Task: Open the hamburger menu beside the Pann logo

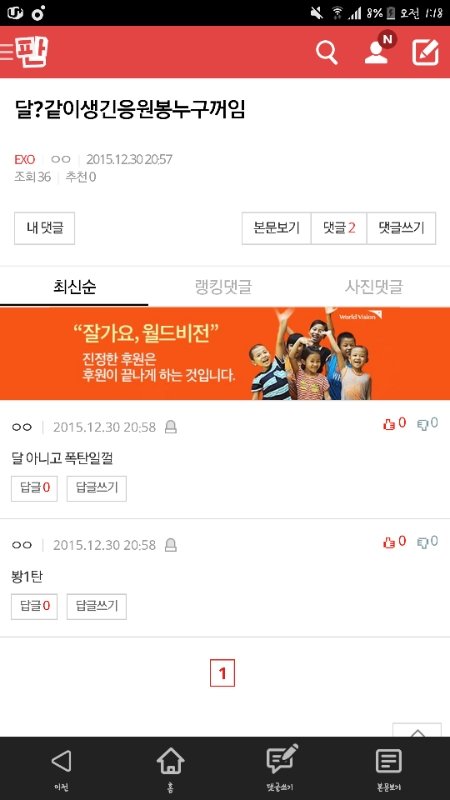Action: coord(6,52)
